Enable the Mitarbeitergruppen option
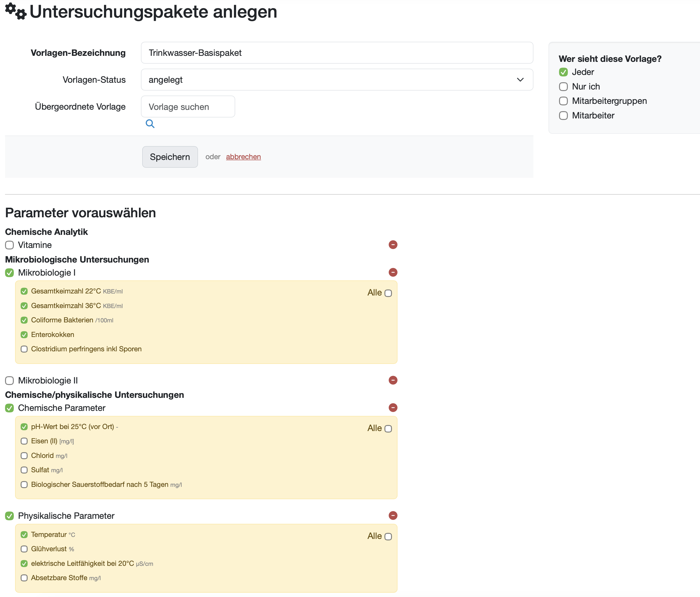This screenshot has width=700, height=597. click(563, 101)
